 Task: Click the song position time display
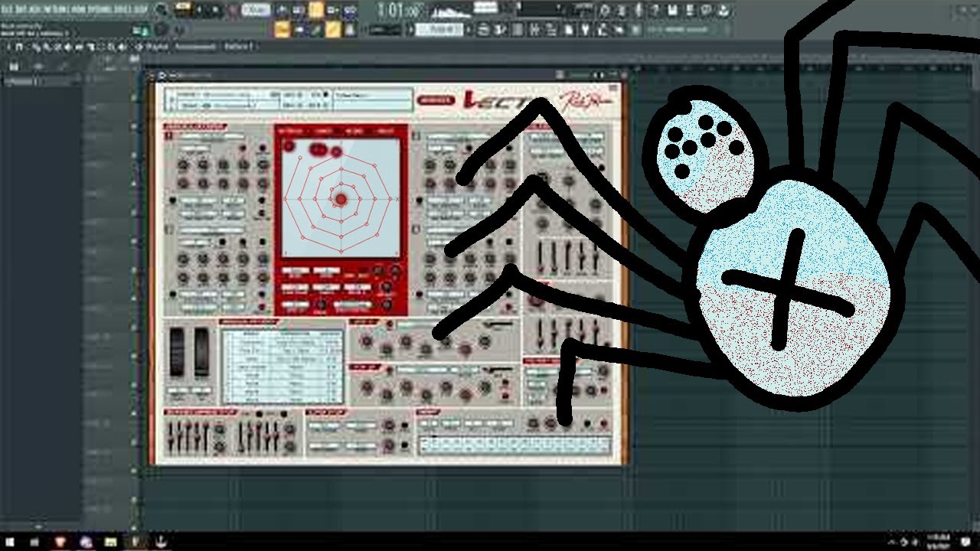tap(400, 11)
